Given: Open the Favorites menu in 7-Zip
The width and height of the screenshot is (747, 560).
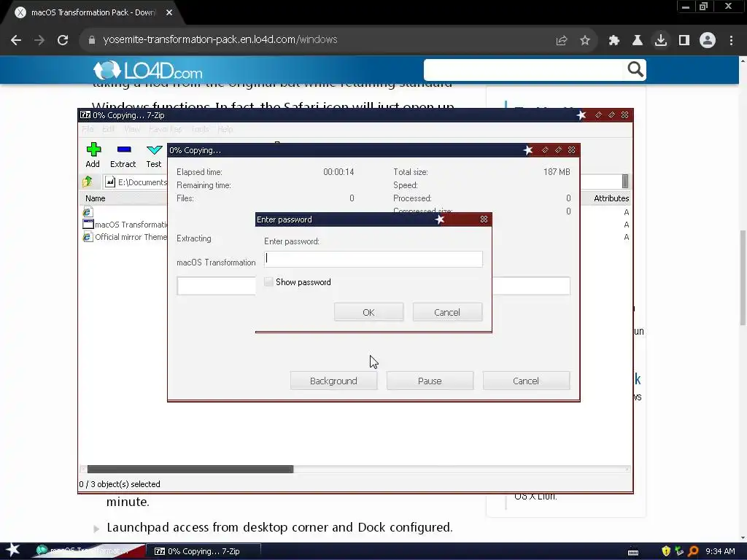Looking at the screenshot, I should (x=166, y=129).
